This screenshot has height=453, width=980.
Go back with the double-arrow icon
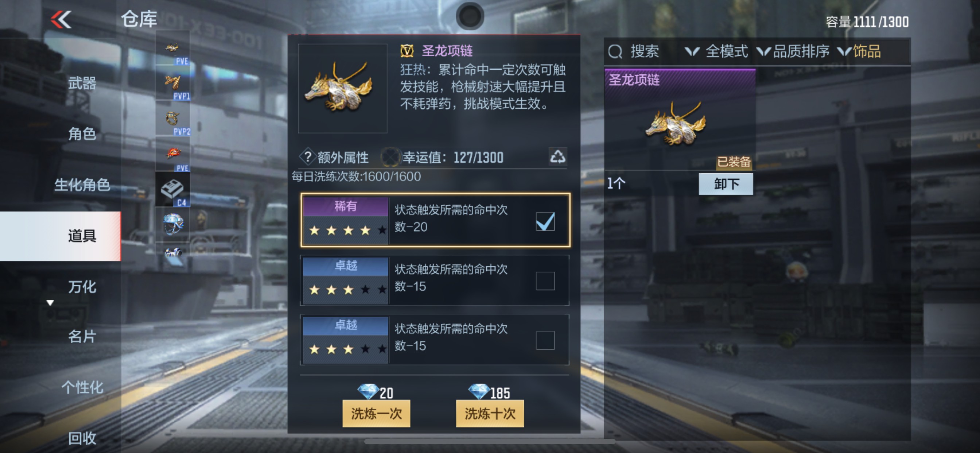point(61,19)
